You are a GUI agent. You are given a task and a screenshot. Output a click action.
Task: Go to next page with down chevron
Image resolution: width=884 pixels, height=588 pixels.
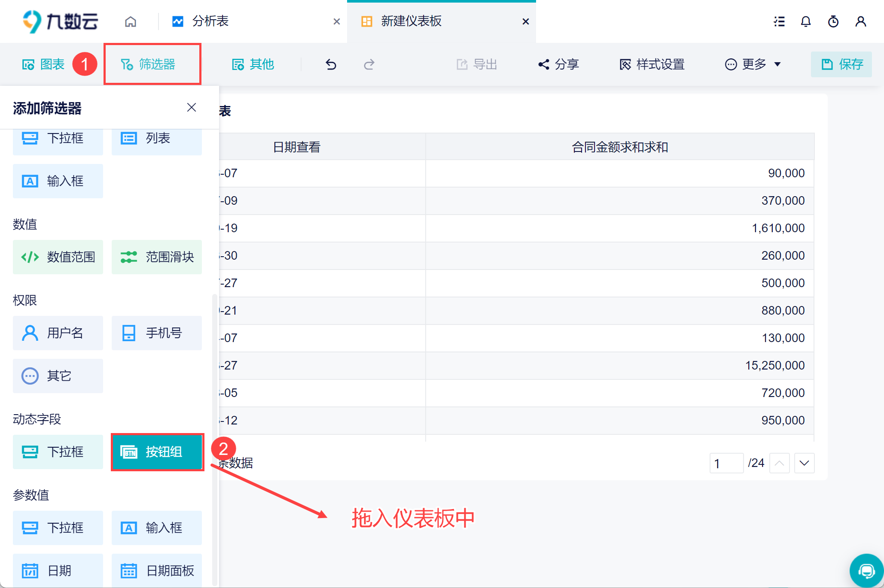tap(804, 463)
